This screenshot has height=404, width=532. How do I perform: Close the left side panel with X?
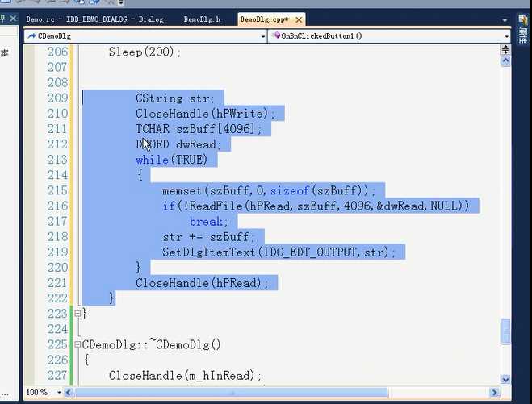13,19
